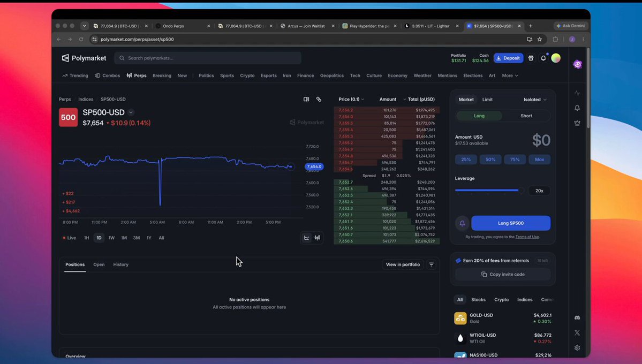Open the Price (0.1) grouping dropdown
The width and height of the screenshot is (642, 364).
(x=351, y=99)
